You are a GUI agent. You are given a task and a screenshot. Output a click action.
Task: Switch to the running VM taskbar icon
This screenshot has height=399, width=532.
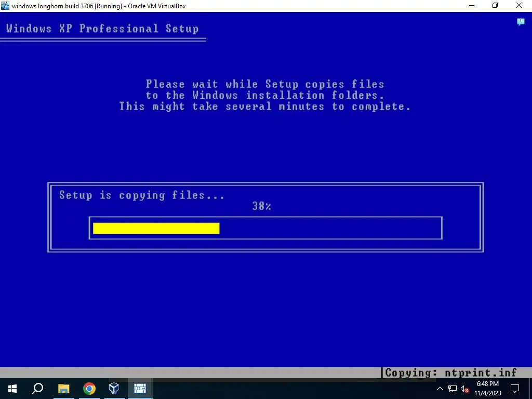point(140,389)
